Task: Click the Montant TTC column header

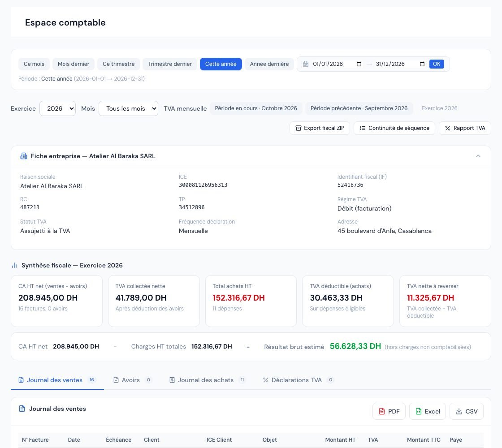Action: pos(424,439)
